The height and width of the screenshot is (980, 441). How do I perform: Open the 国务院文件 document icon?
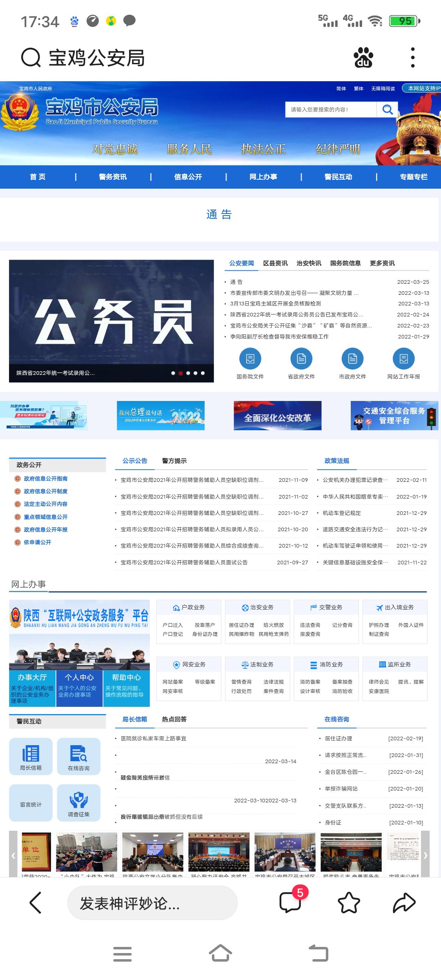(250, 359)
